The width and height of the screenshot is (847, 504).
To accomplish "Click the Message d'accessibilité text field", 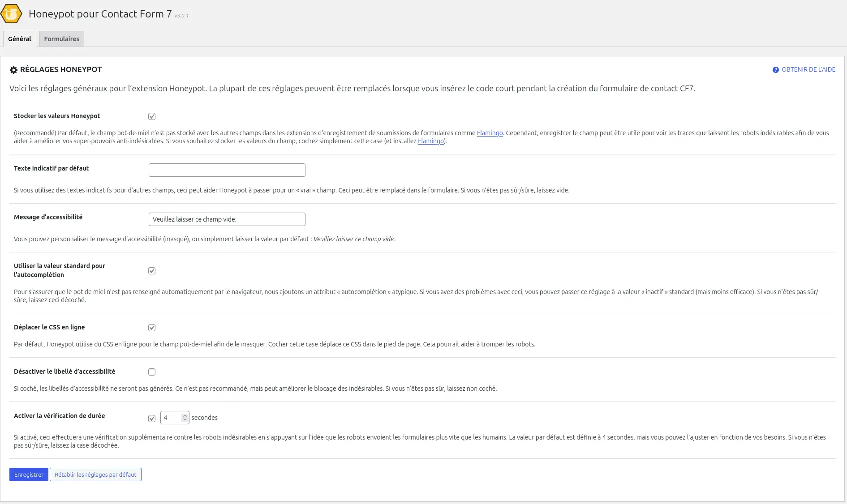I will click(227, 219).
